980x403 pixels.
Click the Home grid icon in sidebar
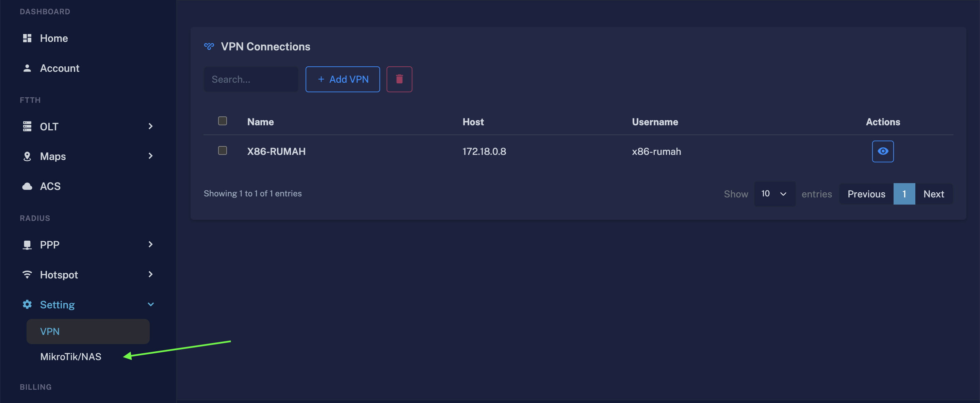coord(27,38)
